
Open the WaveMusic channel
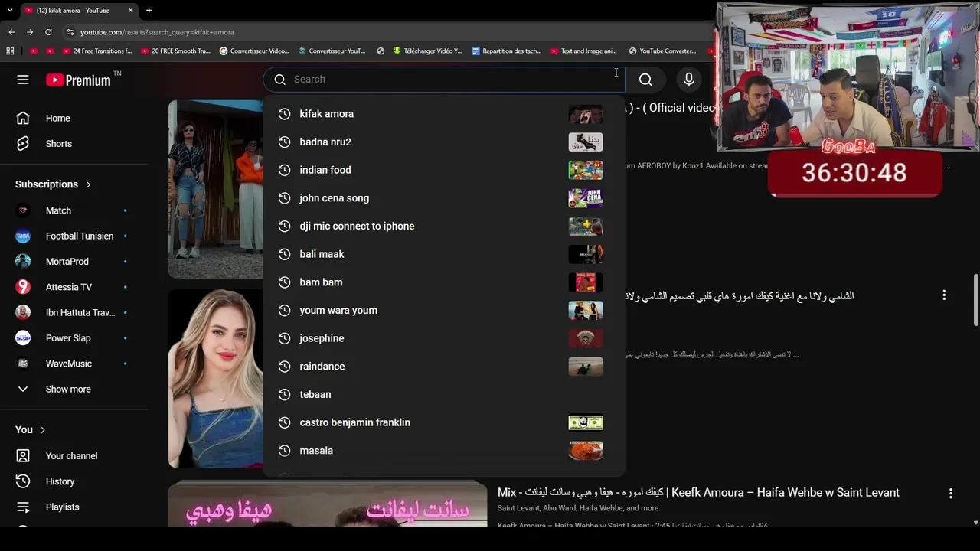pos(74,364)
